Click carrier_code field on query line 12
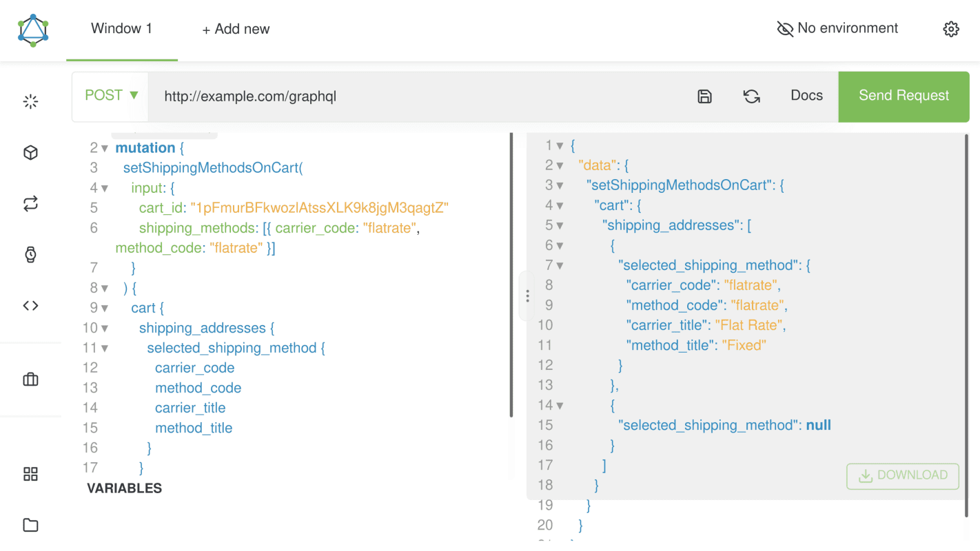 click(x=195, y=368)
